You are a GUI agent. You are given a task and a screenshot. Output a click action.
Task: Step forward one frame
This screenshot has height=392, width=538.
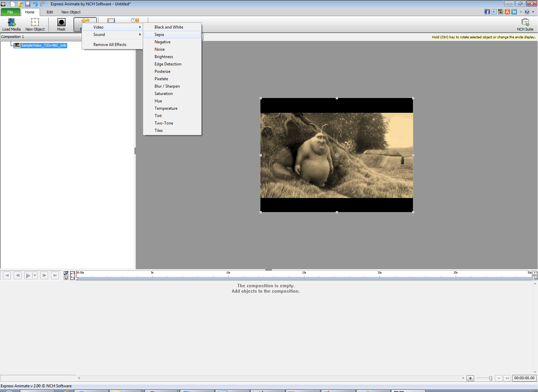(44, 276)
